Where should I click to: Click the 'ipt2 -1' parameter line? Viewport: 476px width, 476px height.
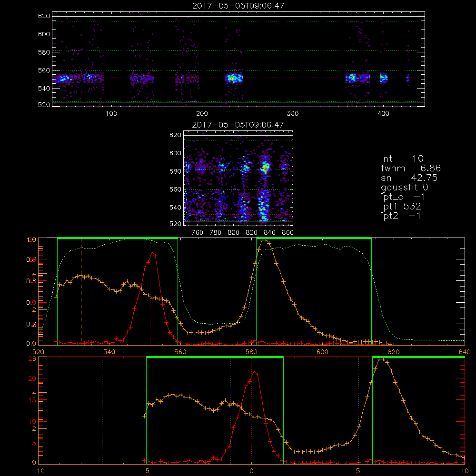[x=401, y=216]
